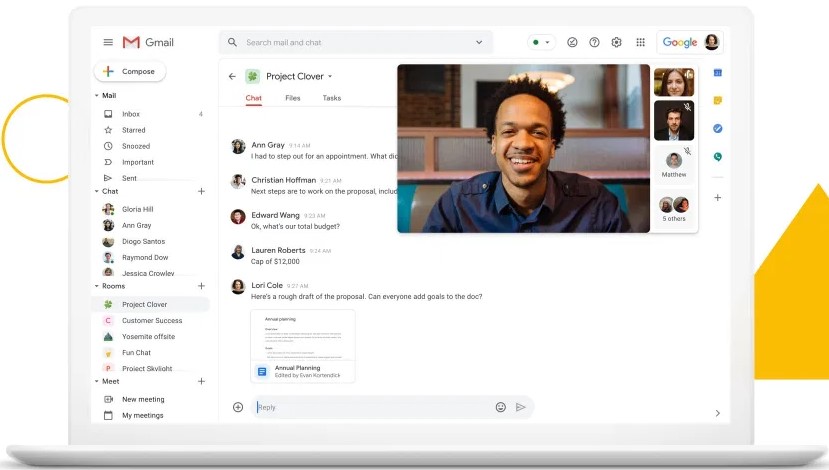This screenshot has height=470, width=829.
Task: Collapse the Meet section
Action: click(x=97, y=381)
